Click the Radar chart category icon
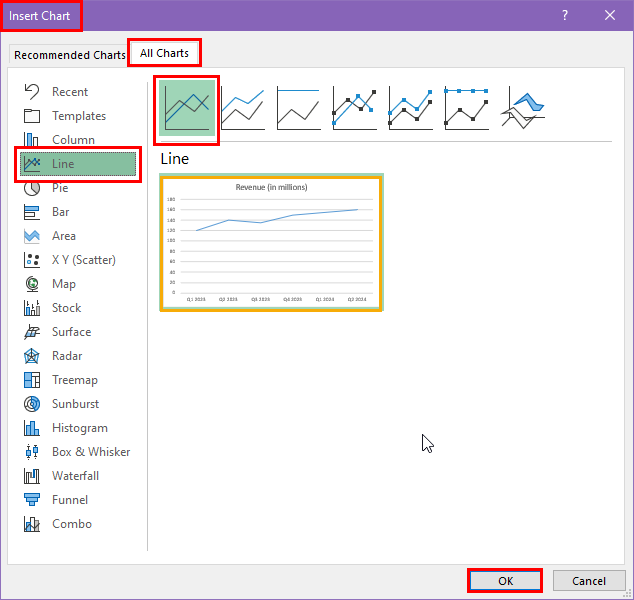The width and height of the screenshot is (634, 600). tap(32, 356)
